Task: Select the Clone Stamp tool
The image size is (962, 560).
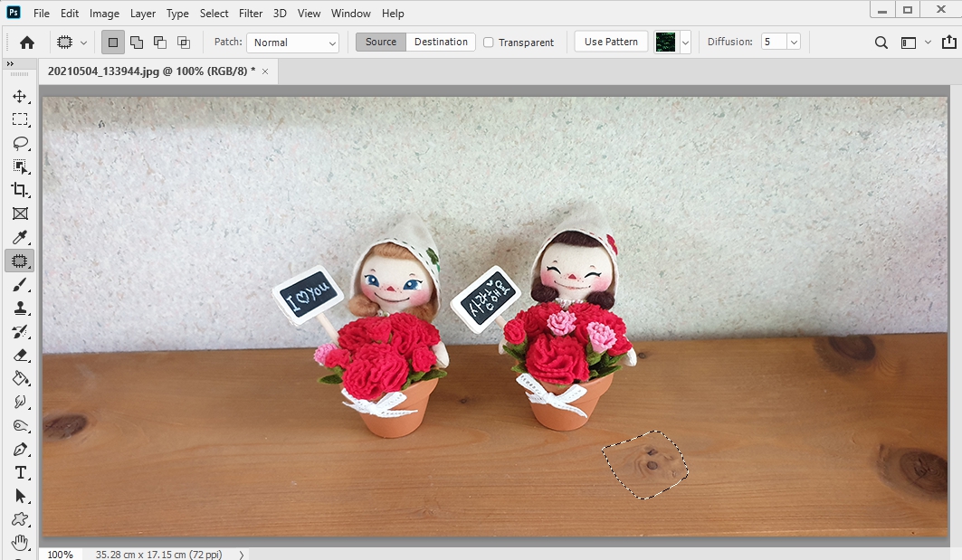Action: click(x=20, y=308)
